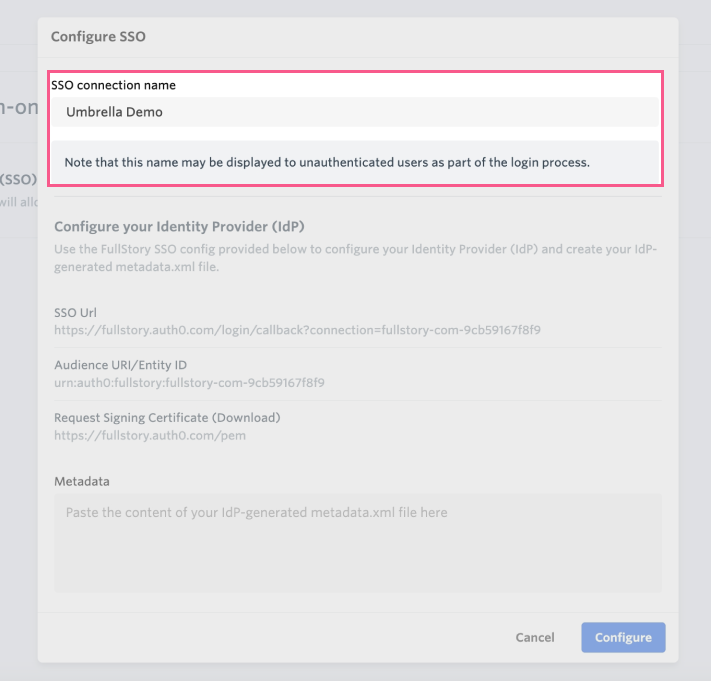Viewport: 711px width, 681px height.
Task: Click the SSO connection name label
Action: (113, 85)
